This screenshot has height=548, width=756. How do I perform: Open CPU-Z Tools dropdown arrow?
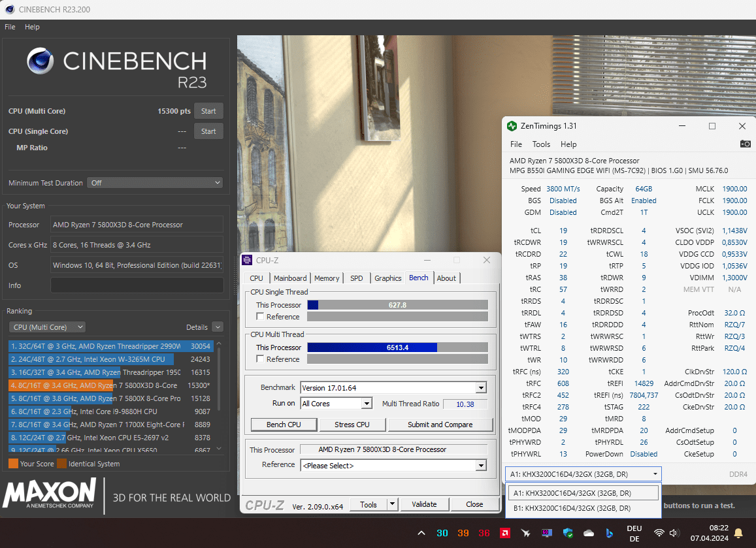[x=392, y=504]
